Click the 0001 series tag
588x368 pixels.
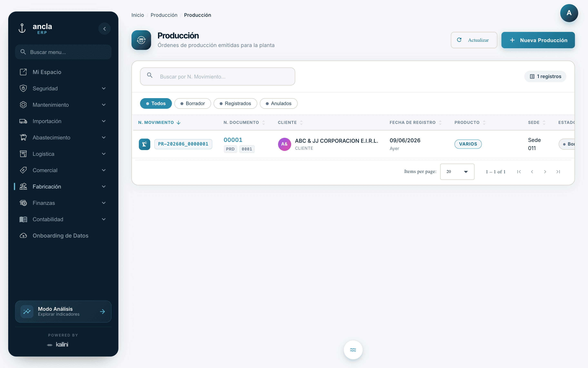pyautogui.click(x=247, y=149)
